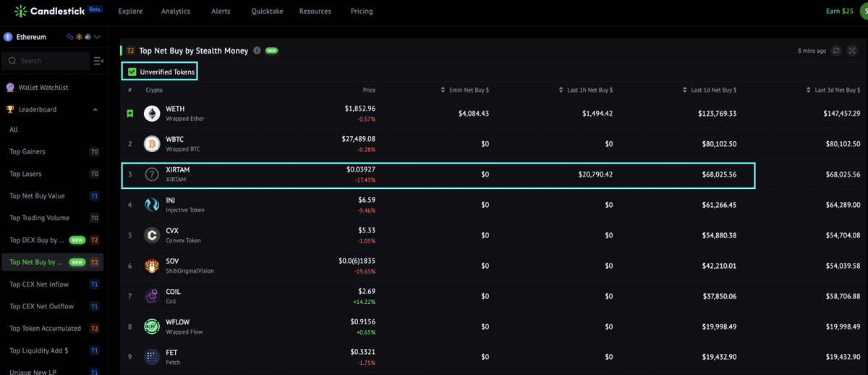Open Top CEX Net Inflow leaderboard
This screenshot has width=868, height=375.
[39, 285]
